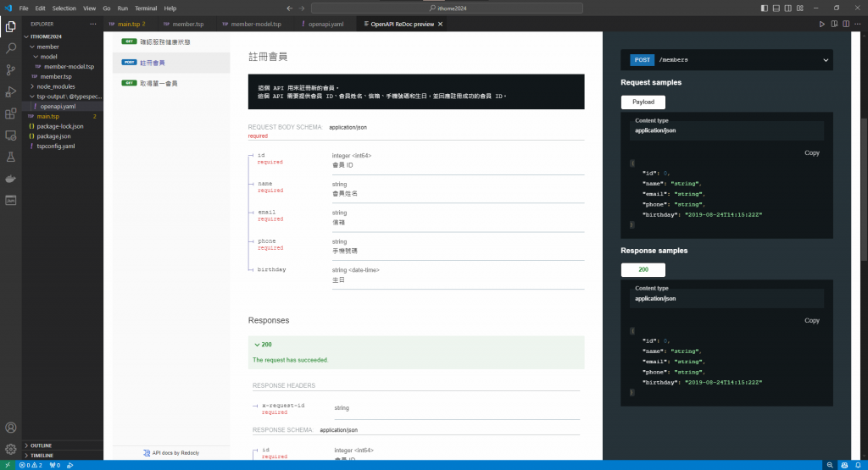Open Run and Debug view

click(10, 91)
